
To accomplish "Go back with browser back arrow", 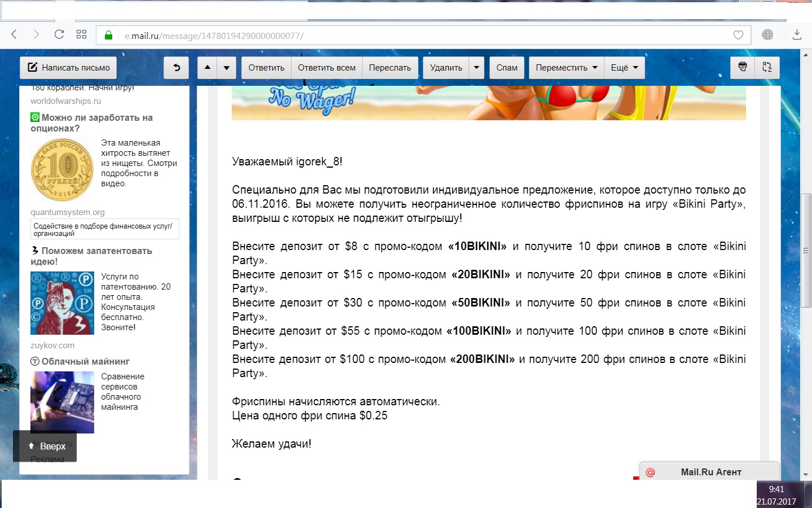I will tap(14, 34).
